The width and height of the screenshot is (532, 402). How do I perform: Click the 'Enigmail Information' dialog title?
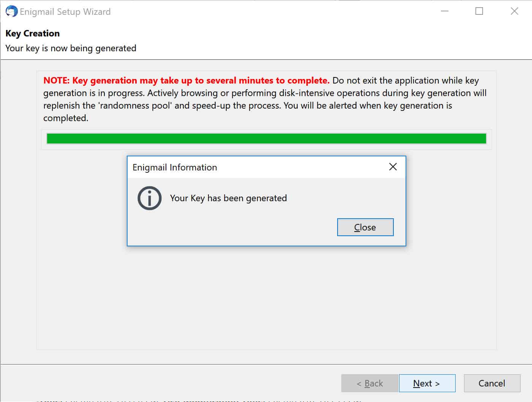(x=175, y=167)
